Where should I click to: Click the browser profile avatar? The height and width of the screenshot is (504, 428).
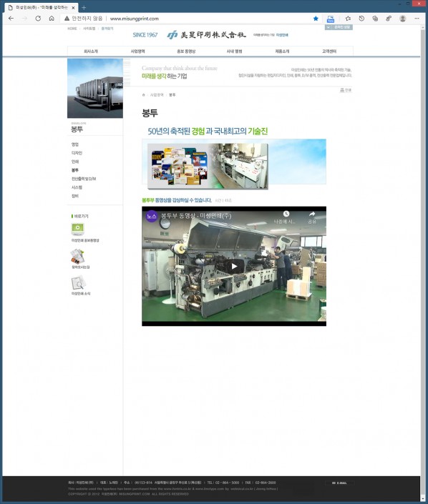tap(402, 19)
